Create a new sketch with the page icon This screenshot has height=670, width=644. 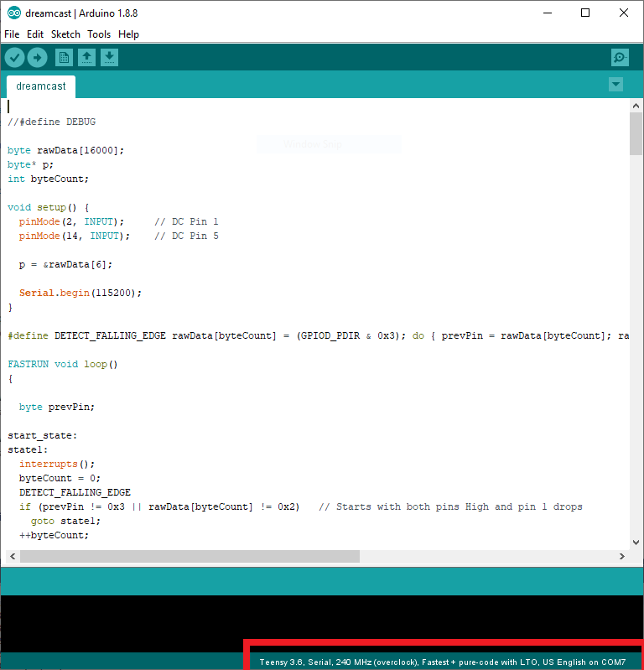[64, 58]
